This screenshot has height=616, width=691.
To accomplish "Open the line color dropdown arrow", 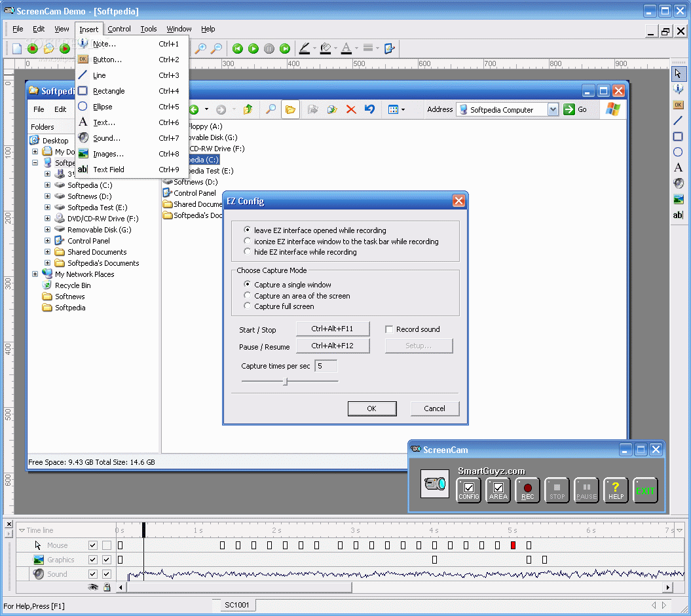I will (x=314, y=48).
